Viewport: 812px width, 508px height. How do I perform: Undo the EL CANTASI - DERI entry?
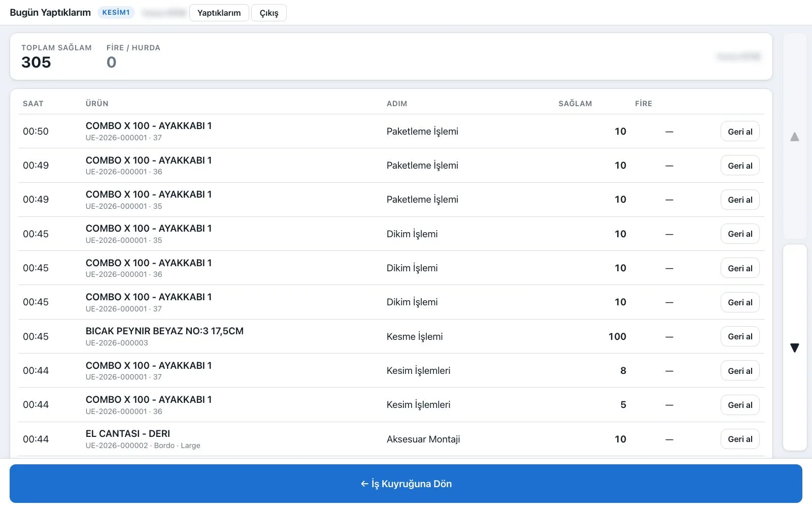740,439
